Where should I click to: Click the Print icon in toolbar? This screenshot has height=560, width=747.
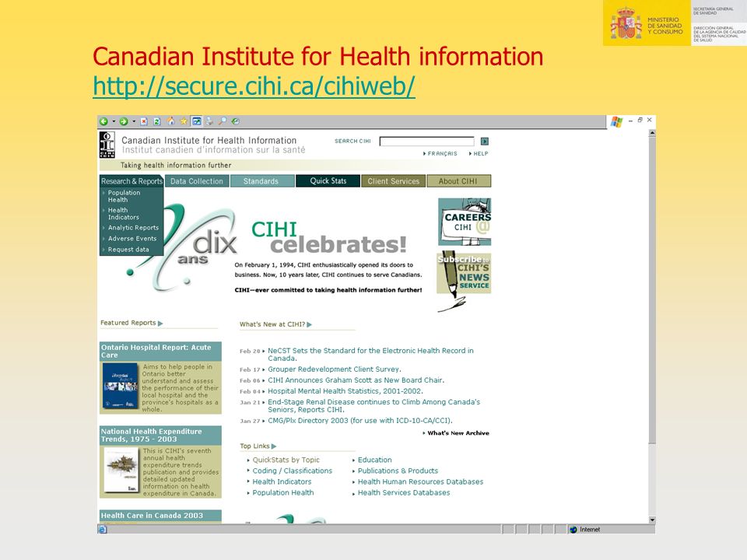pyautogui.click(x=209, y=121)
